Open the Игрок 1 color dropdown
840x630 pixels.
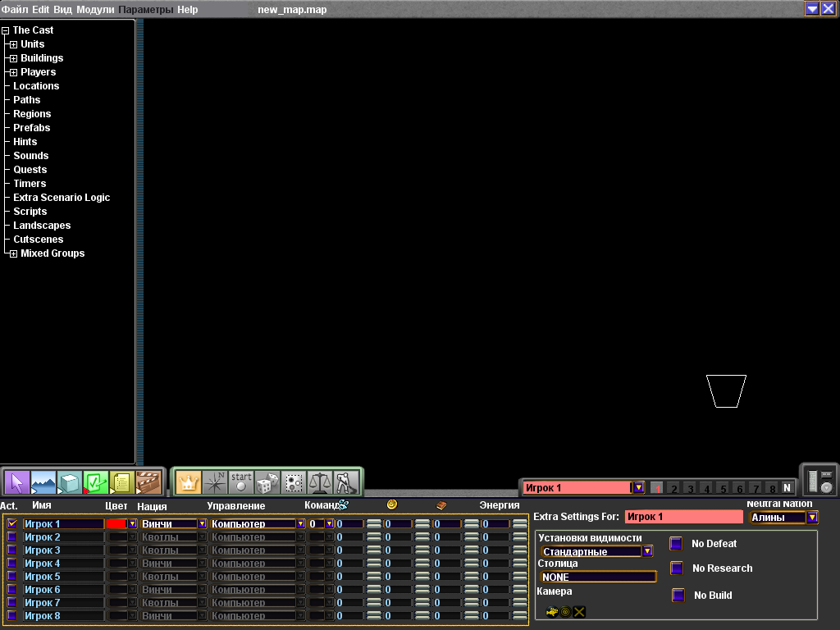(132, 524)
